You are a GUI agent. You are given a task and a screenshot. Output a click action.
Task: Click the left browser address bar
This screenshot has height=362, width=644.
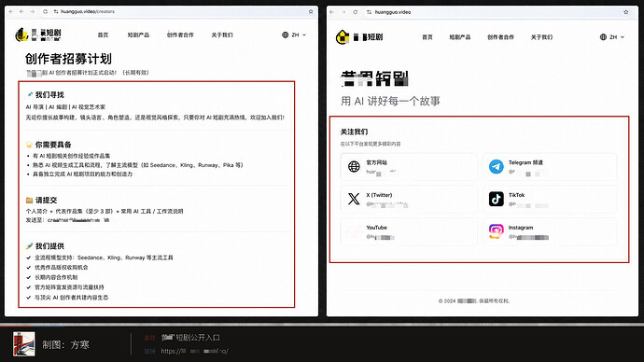[181, 11]
